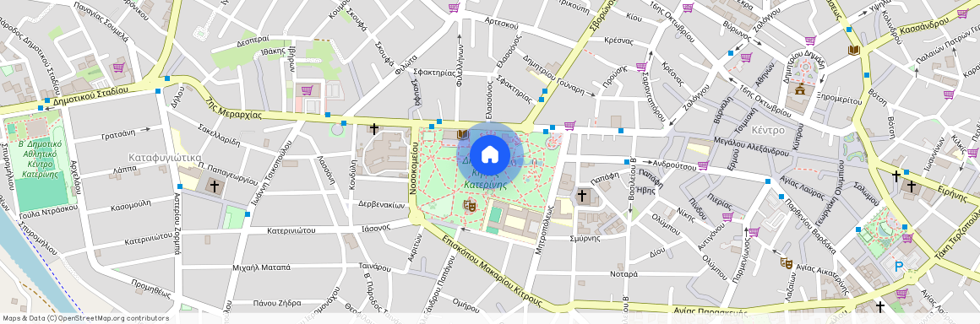Click the shopping cart at park's northeast corner
The image size is (980, 324).
569,126
